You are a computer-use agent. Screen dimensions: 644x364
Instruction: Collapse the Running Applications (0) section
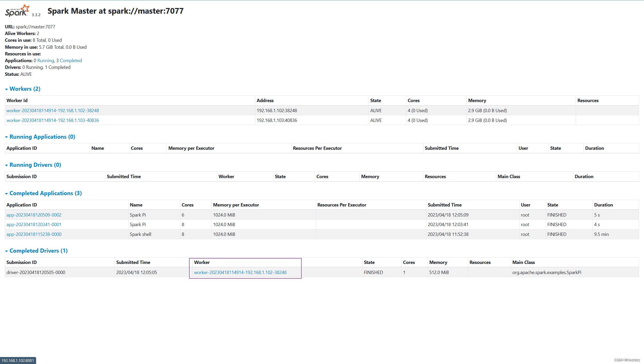(40, 137)
